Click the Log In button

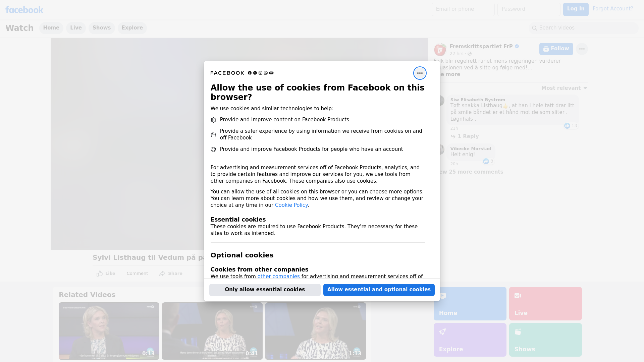pyautogui.click(x=576, y=9)
